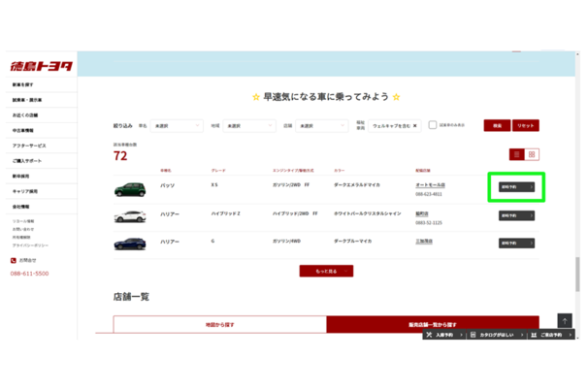Screen dimensions: 588x391
Task: Open 試乗車・展示車 sidebar menu item
Action: coord(27,100)
